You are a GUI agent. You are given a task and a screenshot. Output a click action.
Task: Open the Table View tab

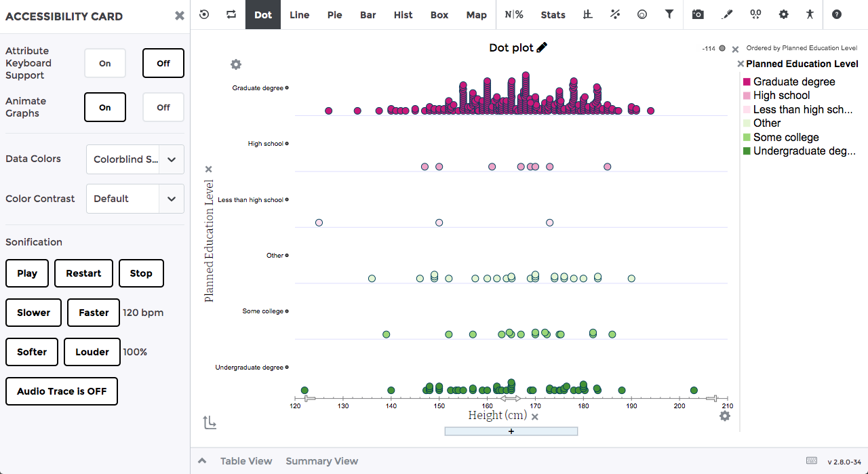click(246, 461)
